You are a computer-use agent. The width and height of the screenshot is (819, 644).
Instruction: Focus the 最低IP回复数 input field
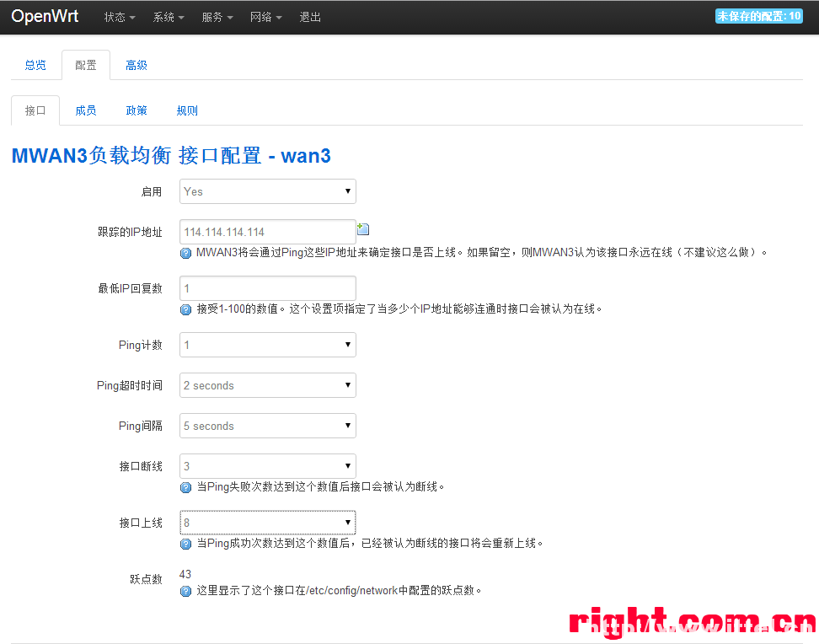coord(268,288)
